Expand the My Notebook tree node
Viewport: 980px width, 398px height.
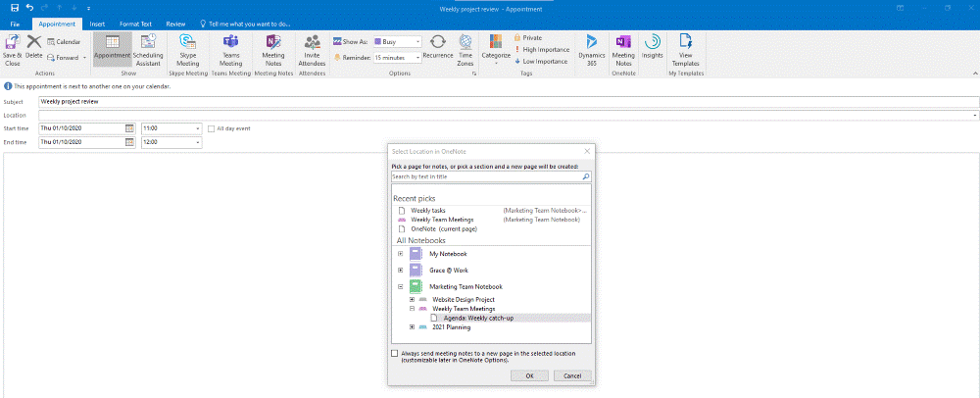401,253
